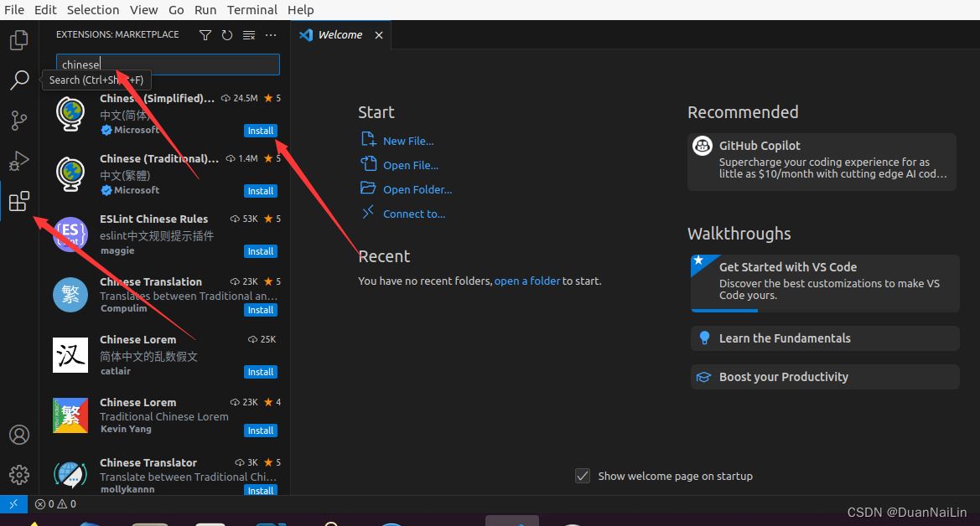Viewport: 980px width, 526px height.
Task: Click publisher name 'mollykannn'
Action: (x=127, y=489)
